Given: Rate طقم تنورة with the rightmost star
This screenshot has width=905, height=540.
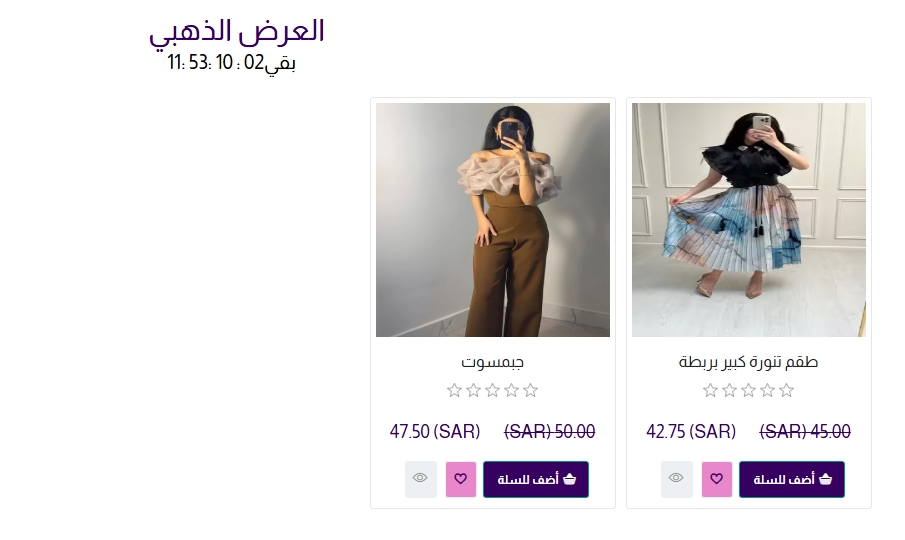Looking at the screenshot, I should [787, 390].
